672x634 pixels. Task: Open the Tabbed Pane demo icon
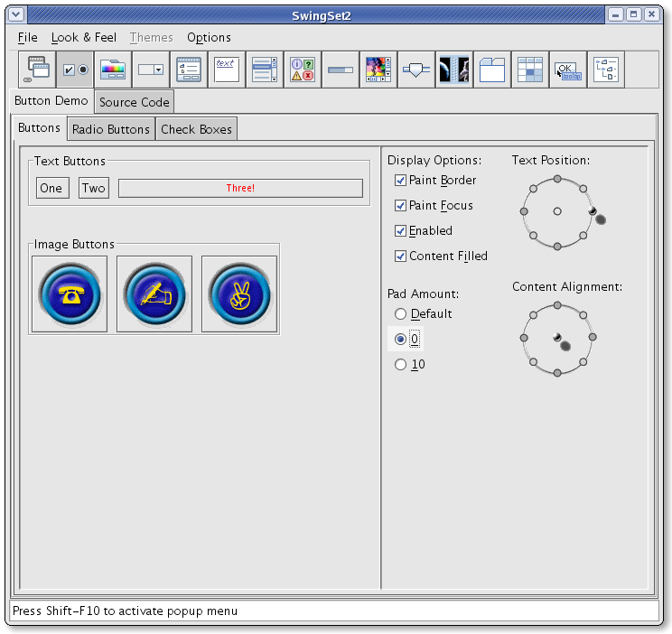(492, 70)
